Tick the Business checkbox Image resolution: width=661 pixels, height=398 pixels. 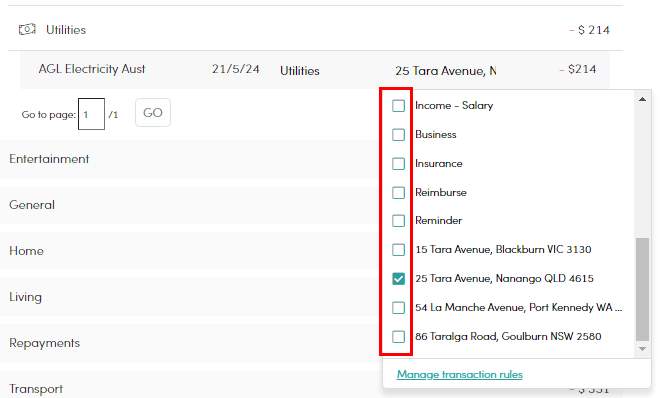398,135
